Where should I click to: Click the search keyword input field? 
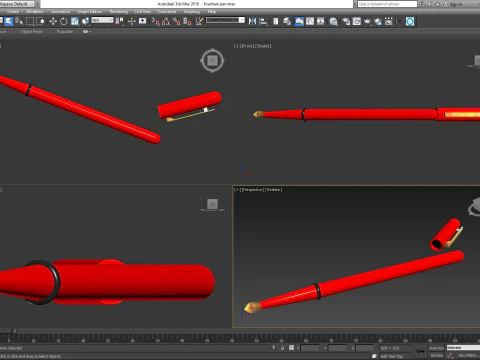[387, 4]
